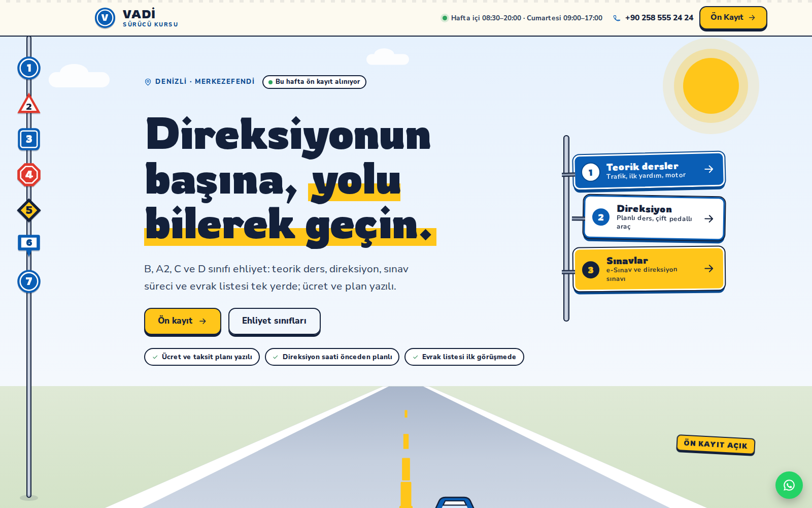Jump to yellow diamond sign number 5
Viewport: 812px width, 508px height.
[x=29, y=210]
